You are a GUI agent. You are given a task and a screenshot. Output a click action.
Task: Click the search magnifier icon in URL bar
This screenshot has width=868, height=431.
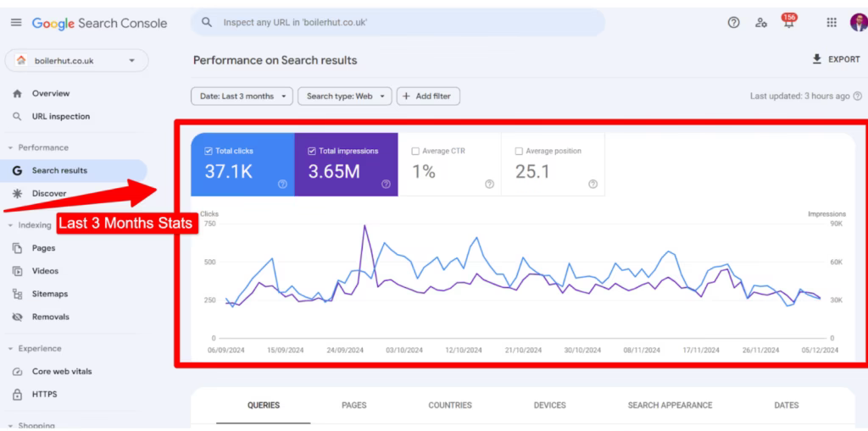(207, 23)
